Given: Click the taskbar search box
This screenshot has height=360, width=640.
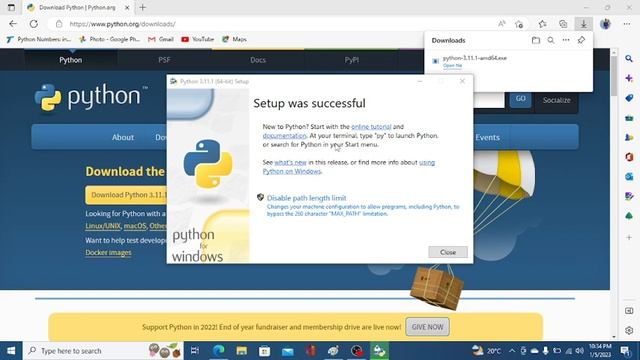Looking at the screenshot, I should click(103, 351).
